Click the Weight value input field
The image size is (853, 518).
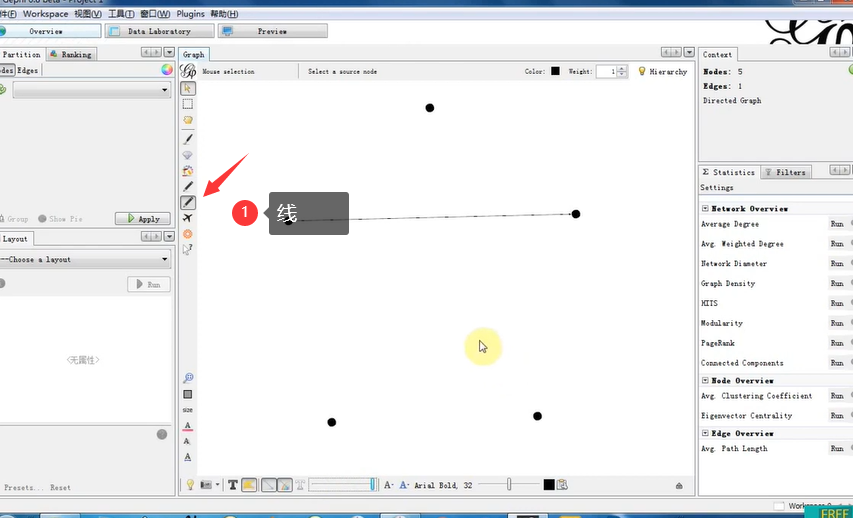click(x=606, y=71)
